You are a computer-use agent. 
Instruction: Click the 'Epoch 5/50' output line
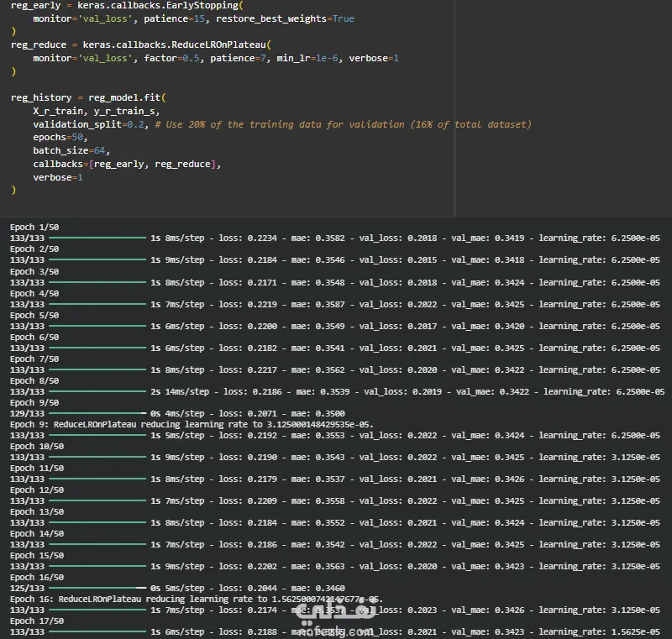point(34,315)
